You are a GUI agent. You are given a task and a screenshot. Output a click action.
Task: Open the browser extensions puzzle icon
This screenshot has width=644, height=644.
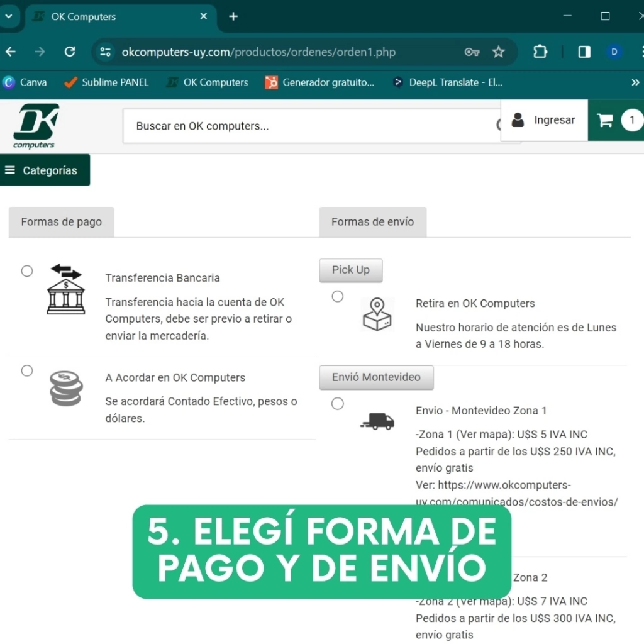tap(540, 52)
